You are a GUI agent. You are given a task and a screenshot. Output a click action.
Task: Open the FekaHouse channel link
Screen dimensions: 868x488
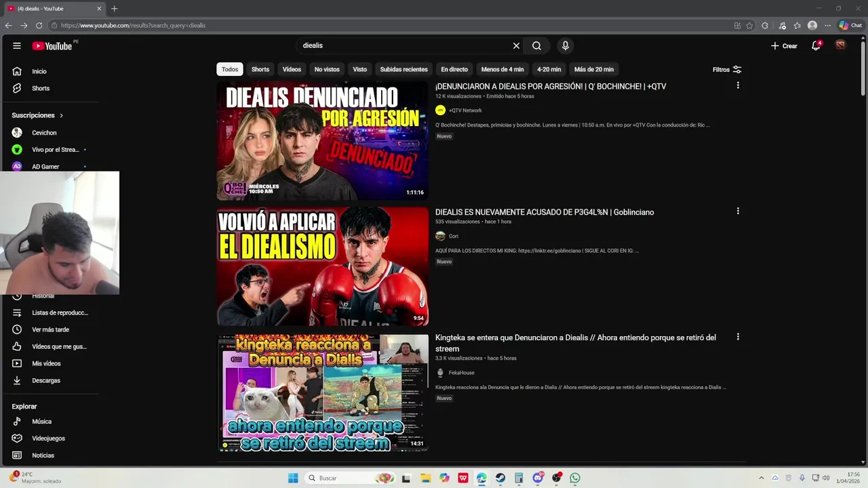(x=456, y=373)
